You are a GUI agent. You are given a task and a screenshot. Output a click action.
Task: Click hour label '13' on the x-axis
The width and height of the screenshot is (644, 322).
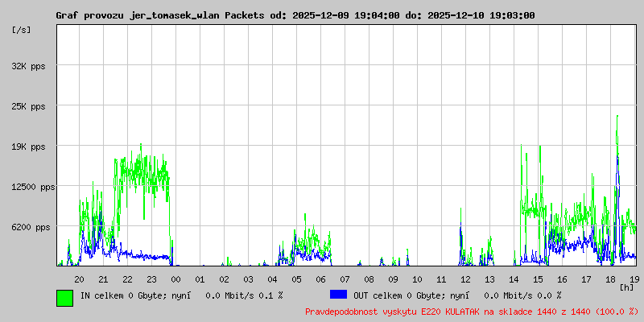pos(490,279)
